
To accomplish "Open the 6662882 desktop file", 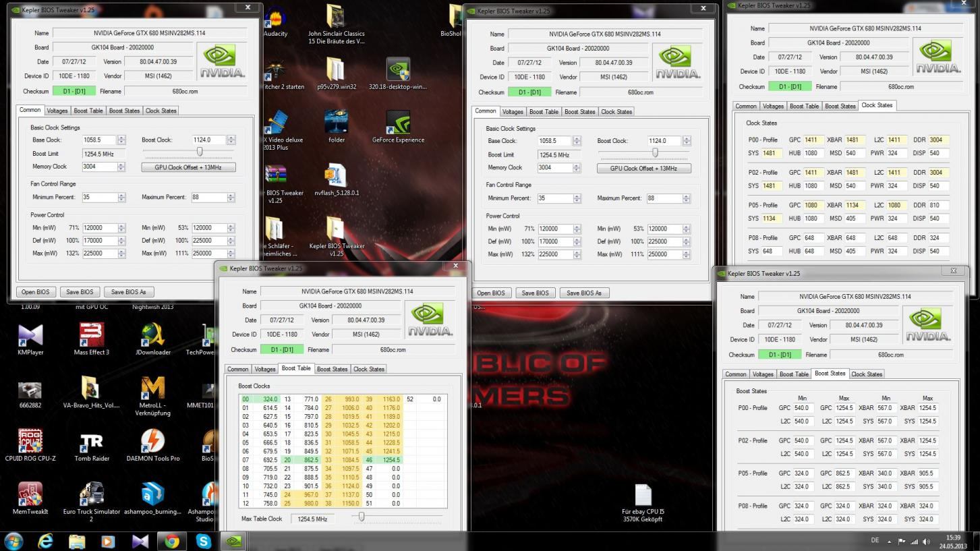I will (x=30, y=393).
